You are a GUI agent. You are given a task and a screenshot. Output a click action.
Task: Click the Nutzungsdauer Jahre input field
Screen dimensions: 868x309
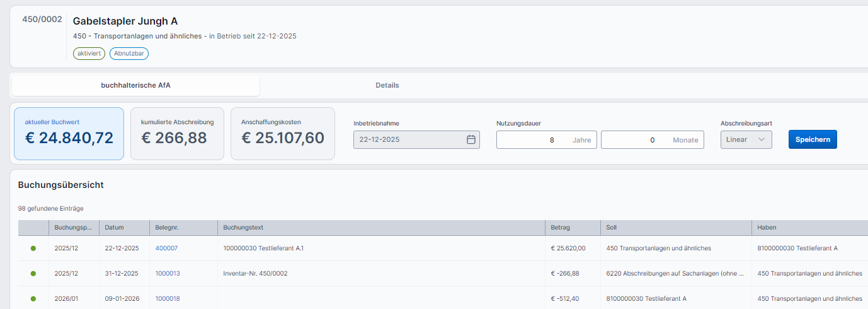[535, 140]
